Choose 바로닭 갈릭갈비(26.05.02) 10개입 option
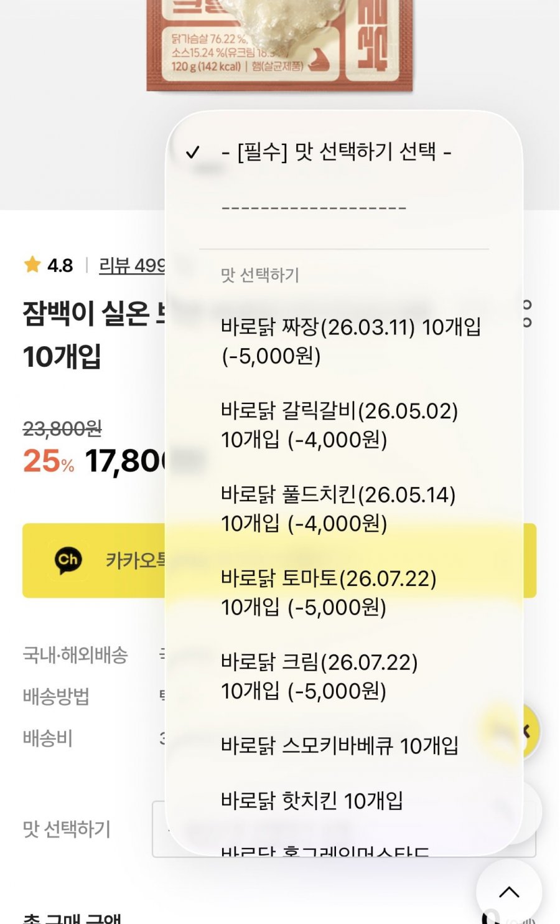 (339, 425)
